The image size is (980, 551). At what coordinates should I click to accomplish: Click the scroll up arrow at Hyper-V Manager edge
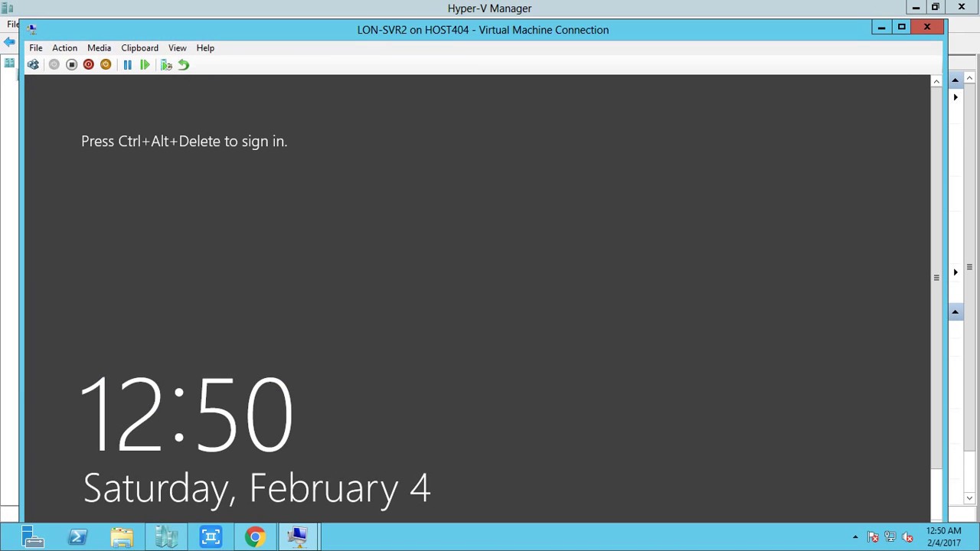click(969, 78)
